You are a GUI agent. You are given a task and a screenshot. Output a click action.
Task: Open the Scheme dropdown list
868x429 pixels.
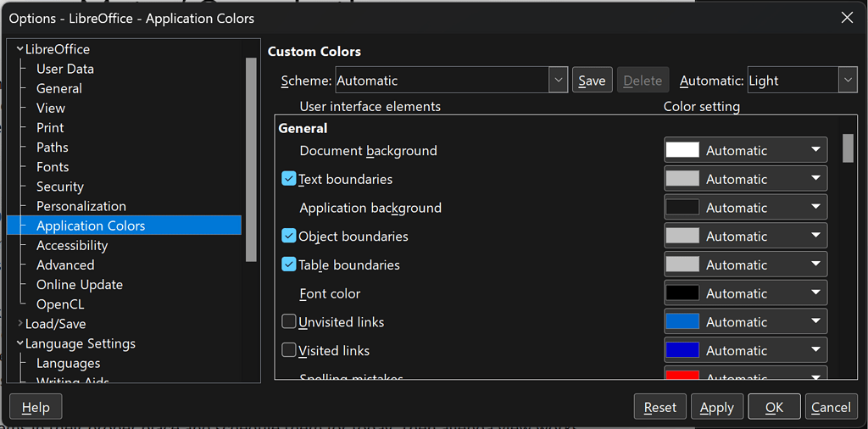pos(558,81)
